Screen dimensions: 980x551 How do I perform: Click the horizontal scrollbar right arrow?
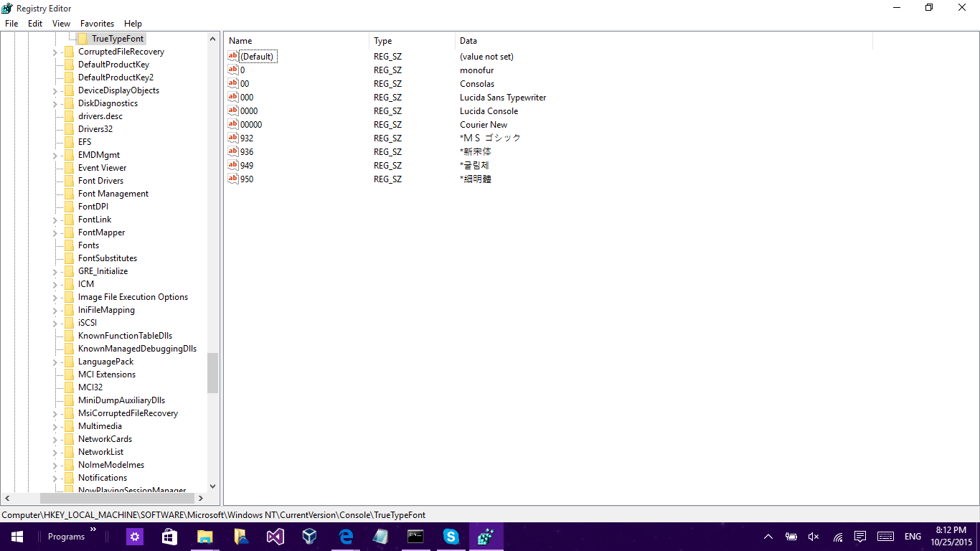pyautogui.click(x=200, y=498)
